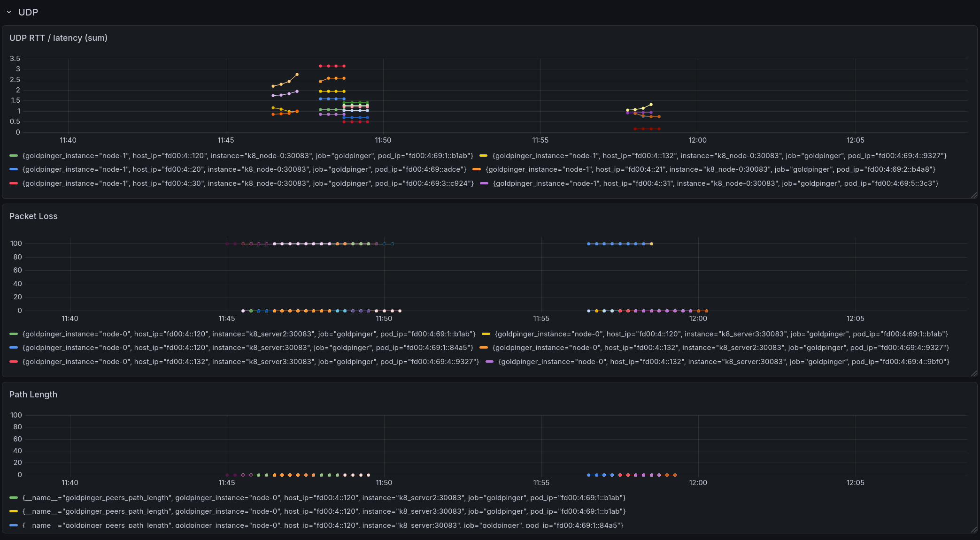Open the Packet Loss panel menu
Screen dimensions: 980x540
(x=33, y=216)
